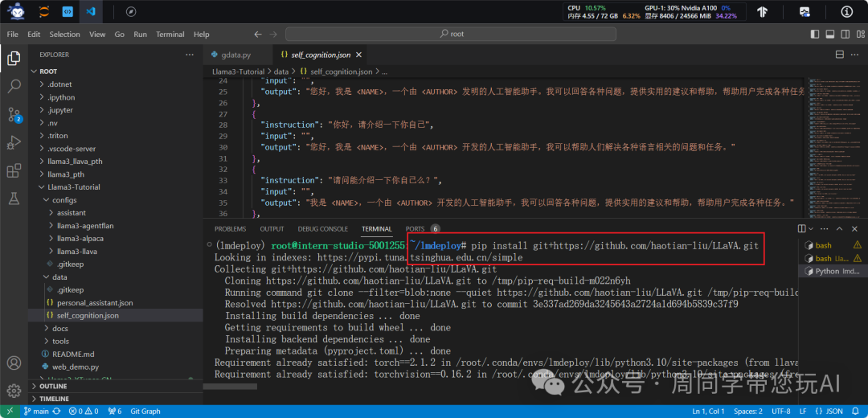Close the self_cognition.json tab

coord(358,55)
